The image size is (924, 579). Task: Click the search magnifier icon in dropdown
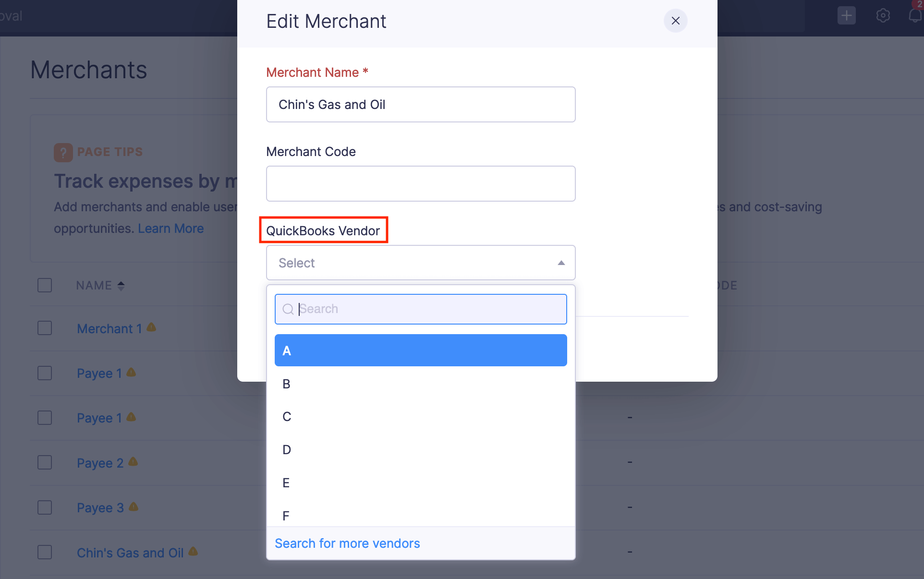[x=288, y=309]
